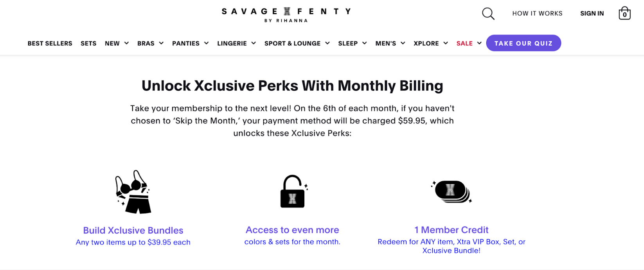Image resolution: width=644 pixels, height=270 pixels.
Task: Expand the LINGERIE dropdown
Action: pos(236,43)
